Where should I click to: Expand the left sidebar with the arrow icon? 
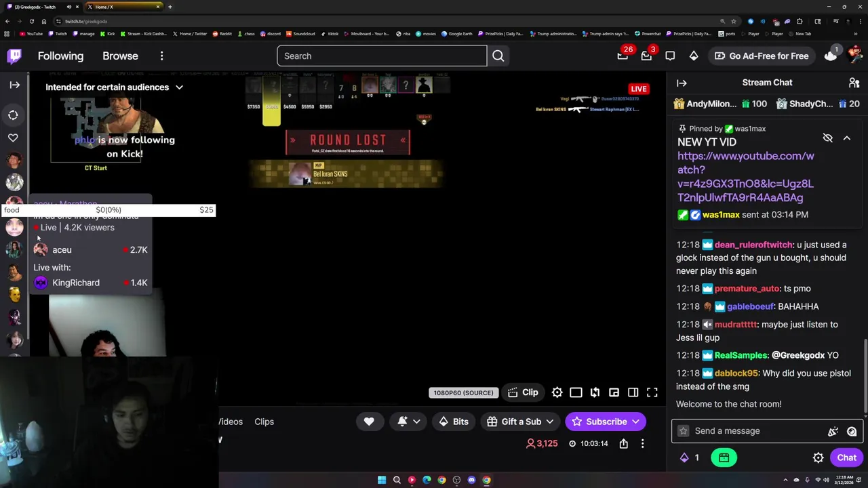pos(14,85)
